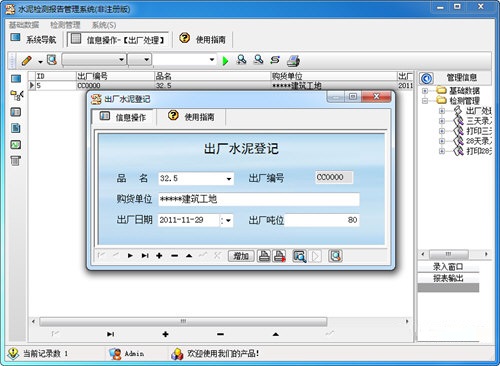Open the 检测管理 menu
Screen dimensions: 500x366
point(65,25)
